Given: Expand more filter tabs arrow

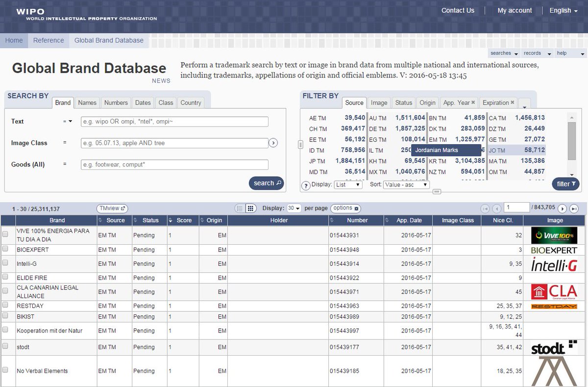Looking at the screenshot, I should 524,104.
